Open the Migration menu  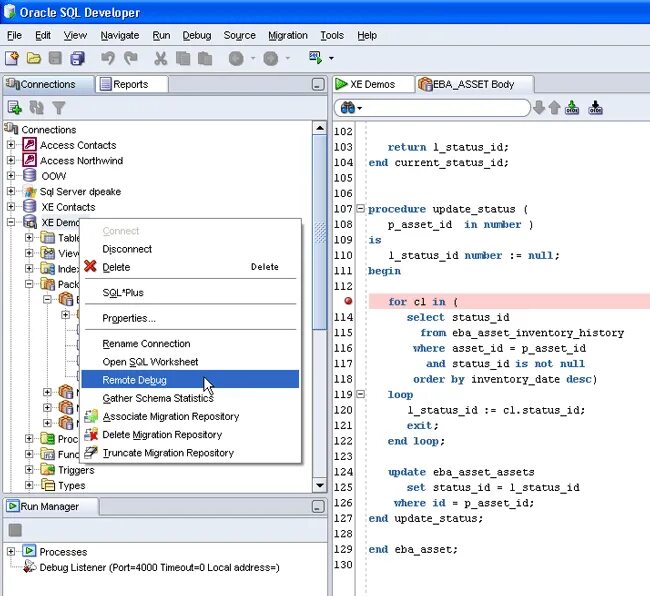click(x=288, y=36)
